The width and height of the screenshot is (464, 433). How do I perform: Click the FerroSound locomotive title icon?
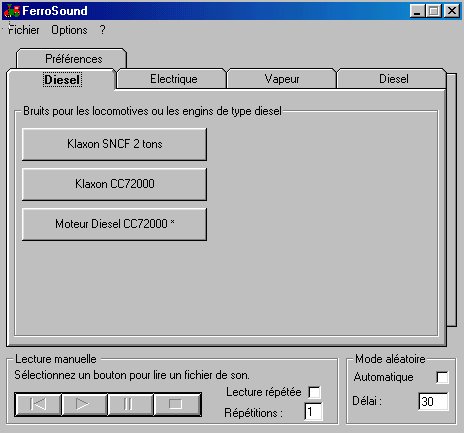coord(12,11)
